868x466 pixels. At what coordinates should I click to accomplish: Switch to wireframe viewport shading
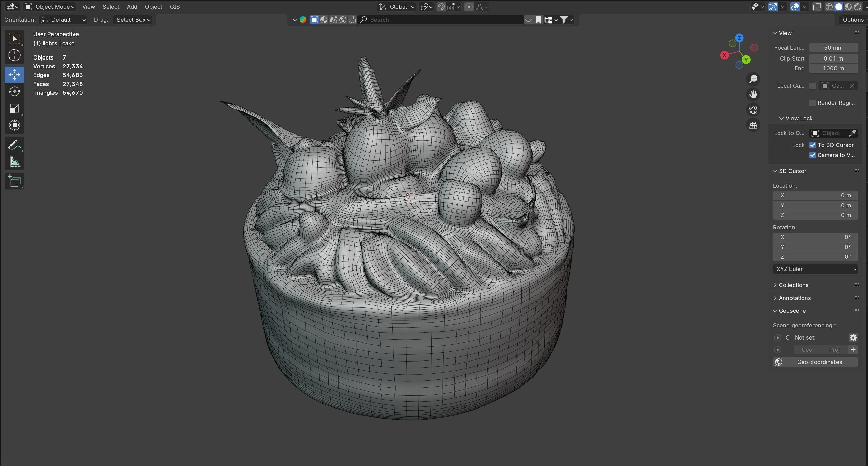click(x=829, y=7)
